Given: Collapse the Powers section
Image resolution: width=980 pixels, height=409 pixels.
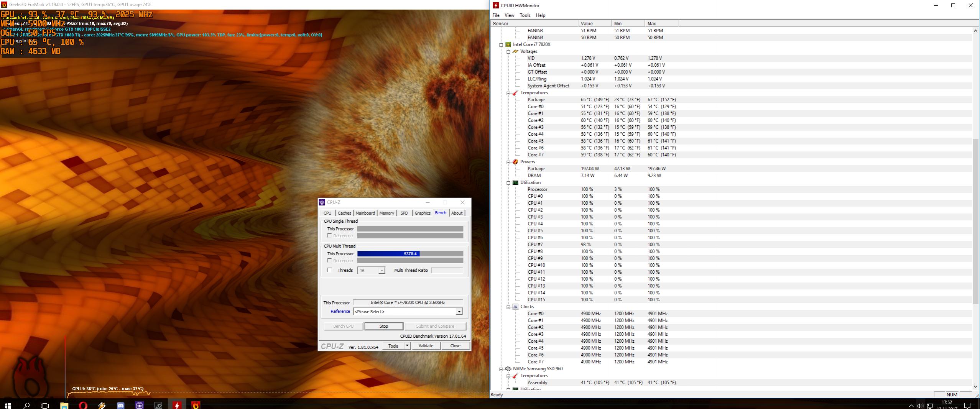Looking at the screenshot, I should pyautogui.click(x=508, y=162).
